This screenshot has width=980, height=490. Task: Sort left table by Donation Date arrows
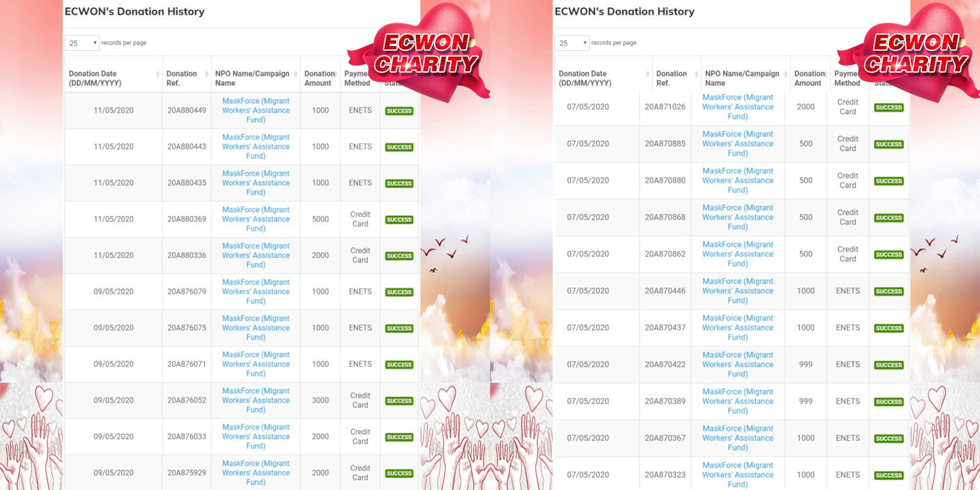(x=157, y=74)
